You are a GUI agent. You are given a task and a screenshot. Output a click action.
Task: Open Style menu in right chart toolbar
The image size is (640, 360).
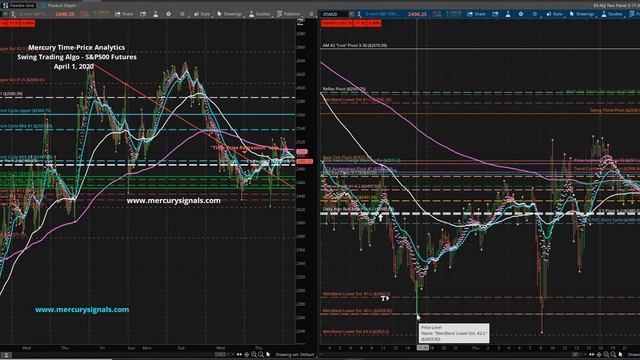click(x=555, y=14)
